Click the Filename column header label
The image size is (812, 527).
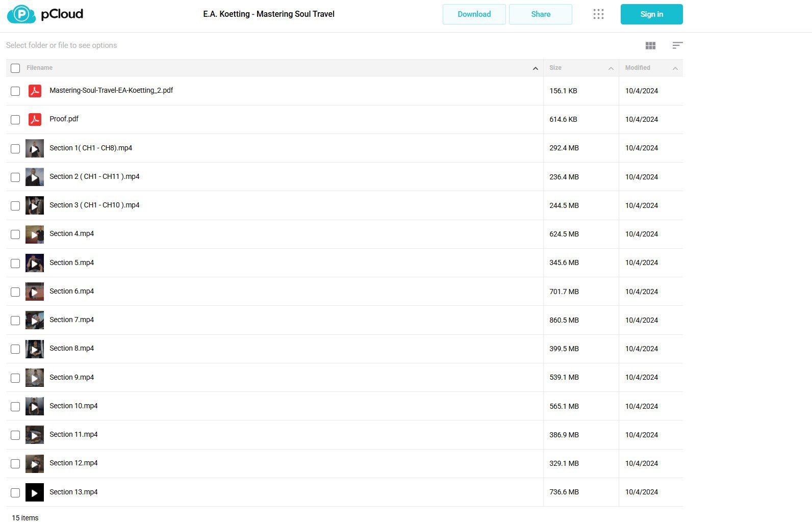tap(39, 68)
